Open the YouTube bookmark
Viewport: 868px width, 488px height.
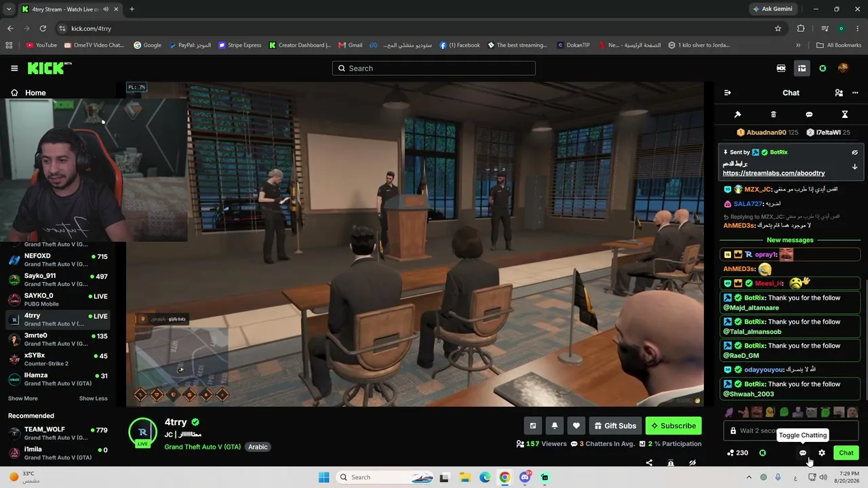(x=41, y=45)
